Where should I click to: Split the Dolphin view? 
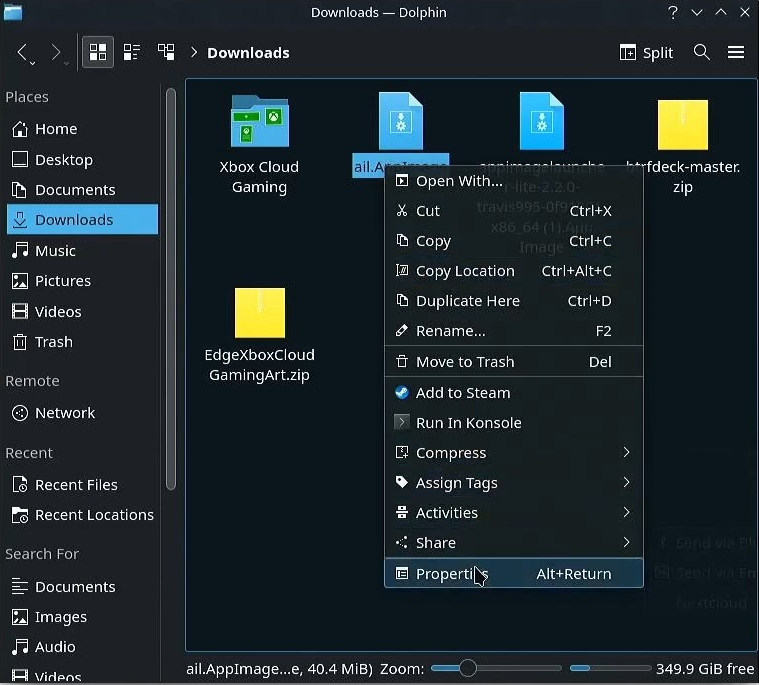click(x=646, y=52)
